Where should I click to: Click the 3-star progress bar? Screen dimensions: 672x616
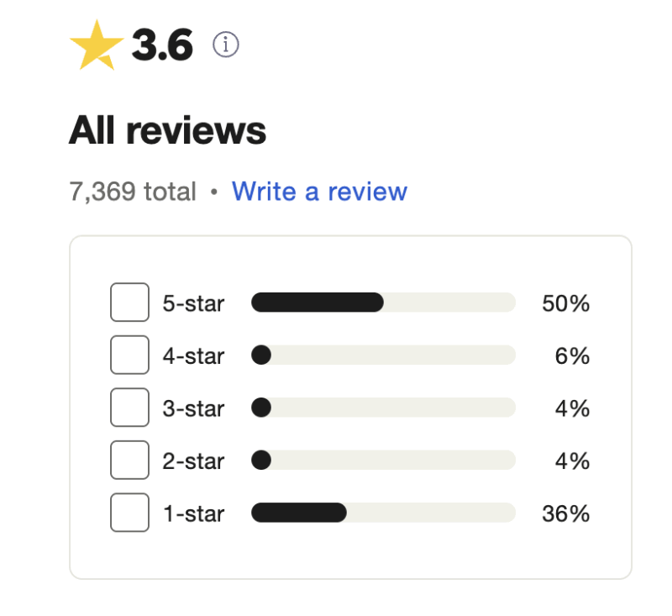(x=383, y=408)
